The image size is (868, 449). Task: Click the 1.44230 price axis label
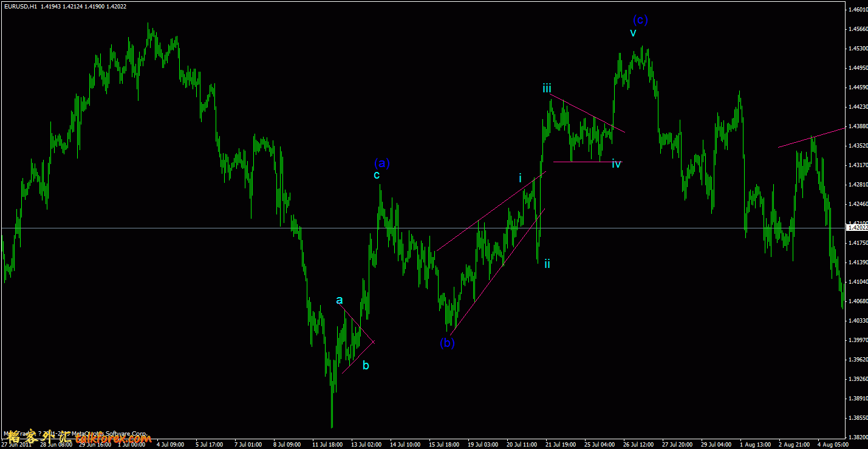858,107
